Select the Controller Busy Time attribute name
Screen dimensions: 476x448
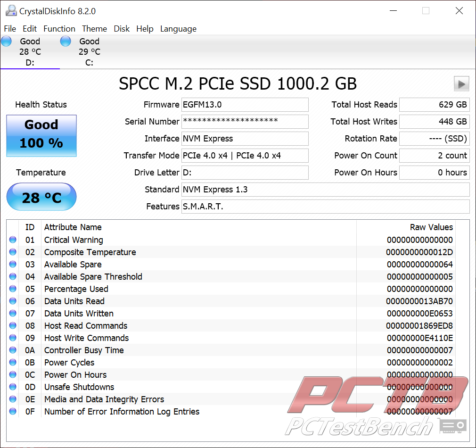(x=84, y=350)
